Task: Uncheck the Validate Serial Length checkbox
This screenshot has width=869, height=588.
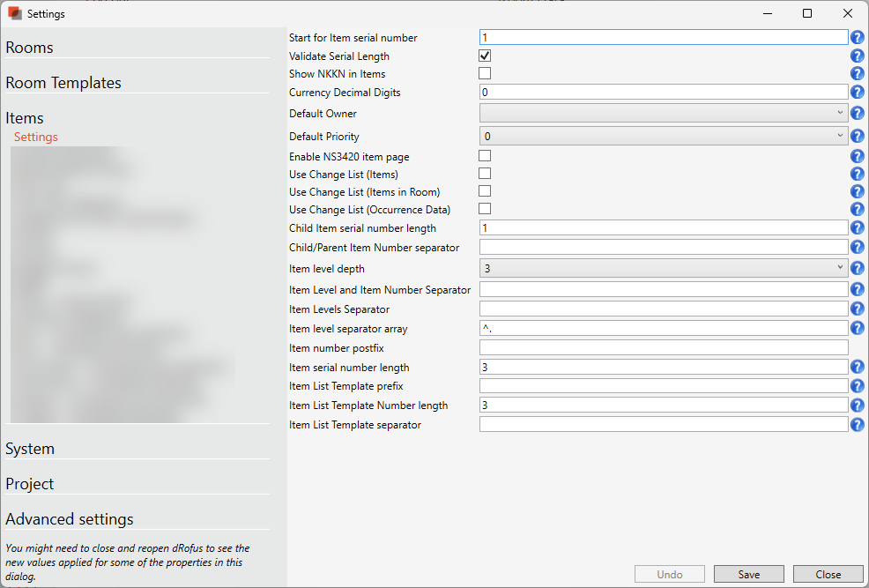Action: coord(485,56)
